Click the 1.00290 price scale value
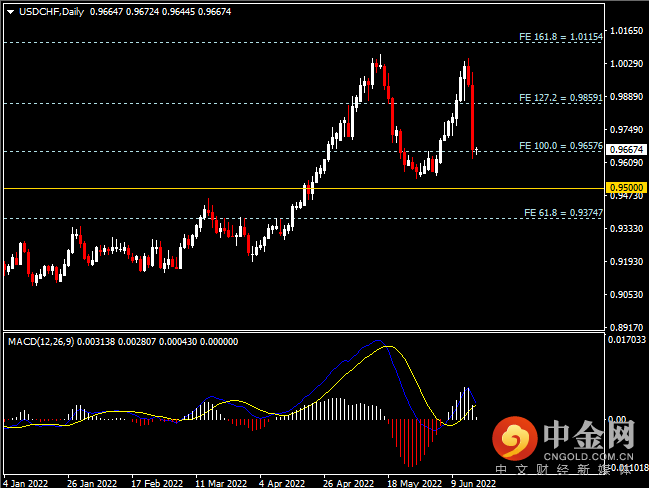 627,64
